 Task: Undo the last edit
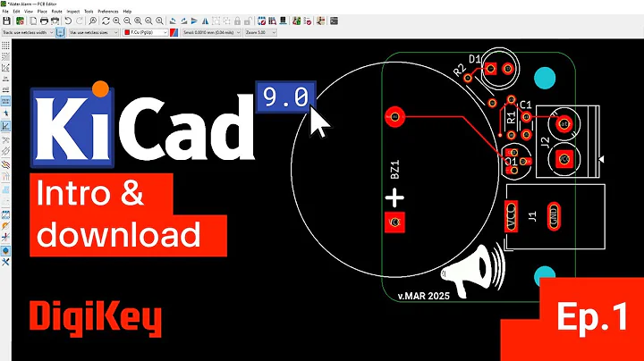[x=68, y=21]
